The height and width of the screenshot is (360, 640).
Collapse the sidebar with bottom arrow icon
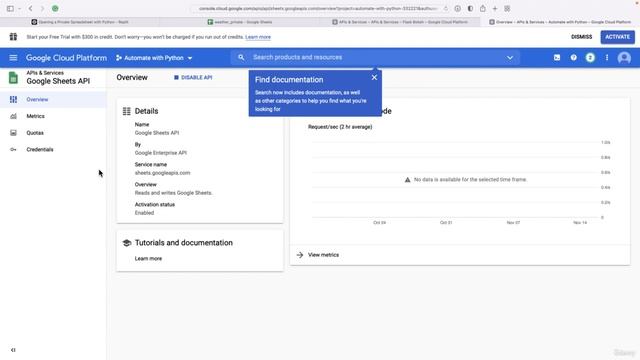pos(13,350)
